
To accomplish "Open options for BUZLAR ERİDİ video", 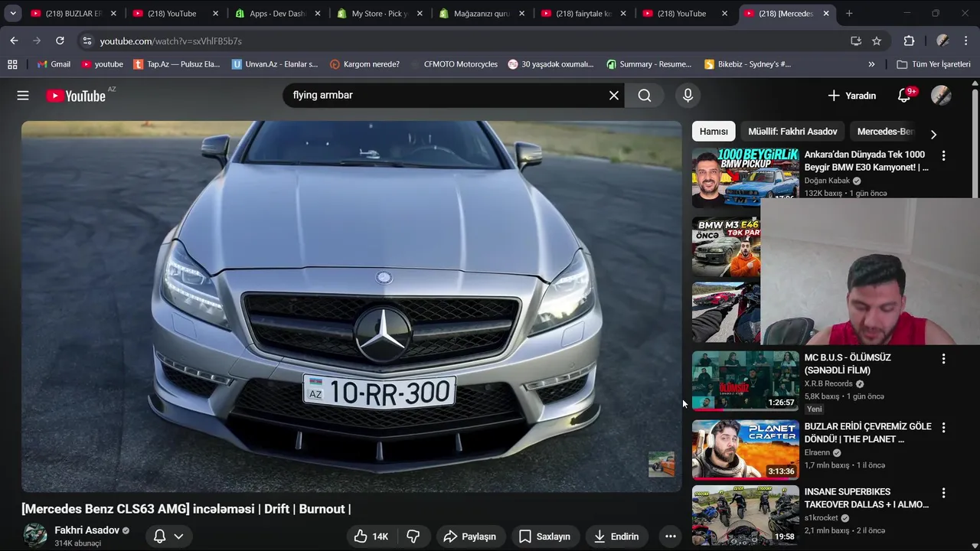I will [943, 427].
